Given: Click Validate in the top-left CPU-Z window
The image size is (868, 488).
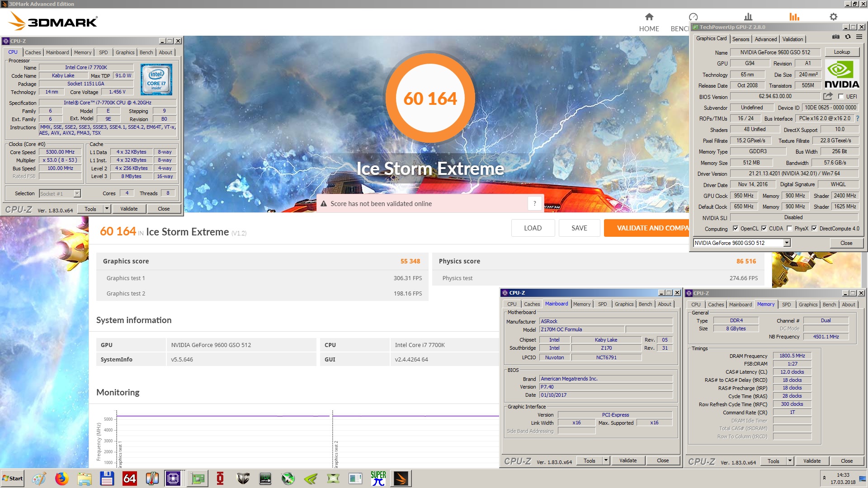Looking at the screenshot, I should click(x=129, y=209).
